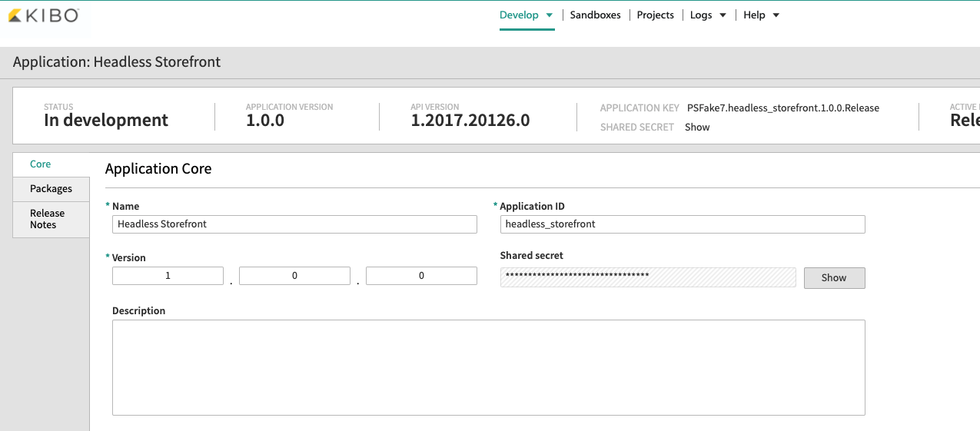
Task: Switch to the Packages tab
Action: 51,189
